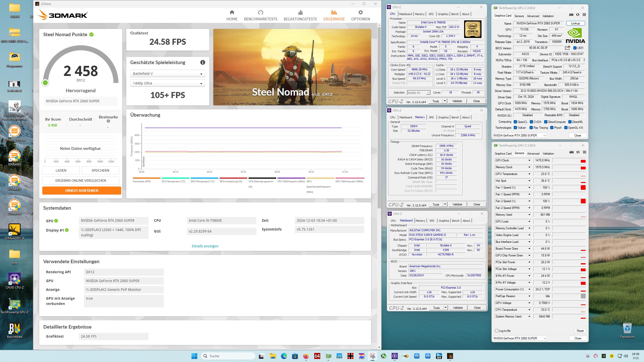The image size is (644, 362).
Task: Open BENCHMARKTESTS gauge icon in 3DMark
Action: [260, 12]
